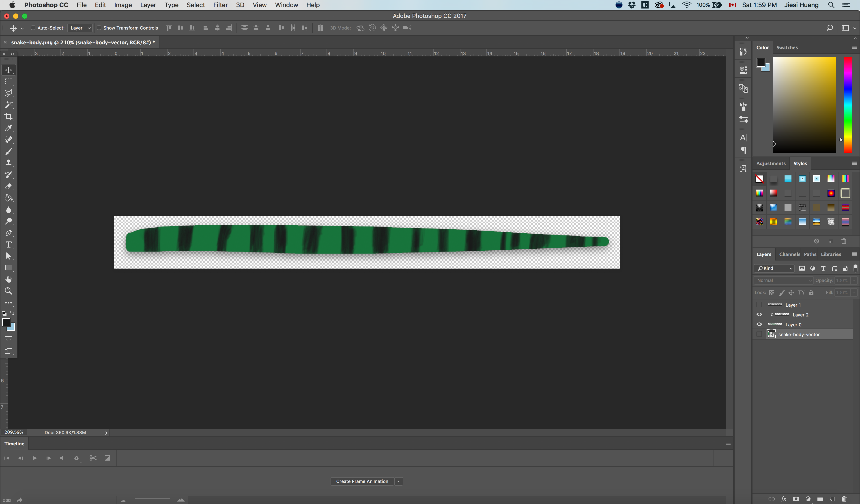Open the Opacity value dropdown arrow
This screenshot has width=860, height=504.
click(x=854, y=280)
